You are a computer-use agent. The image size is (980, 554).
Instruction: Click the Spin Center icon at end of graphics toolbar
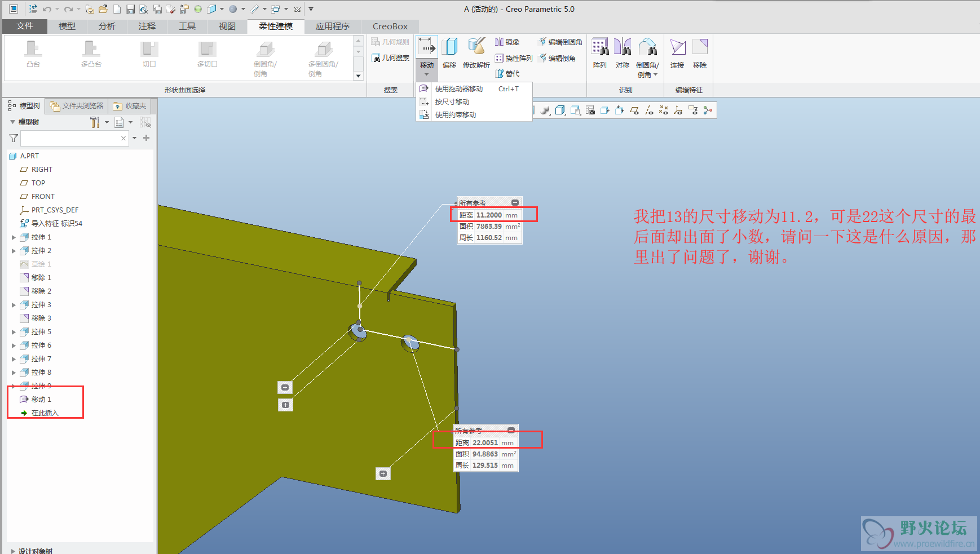708,110
